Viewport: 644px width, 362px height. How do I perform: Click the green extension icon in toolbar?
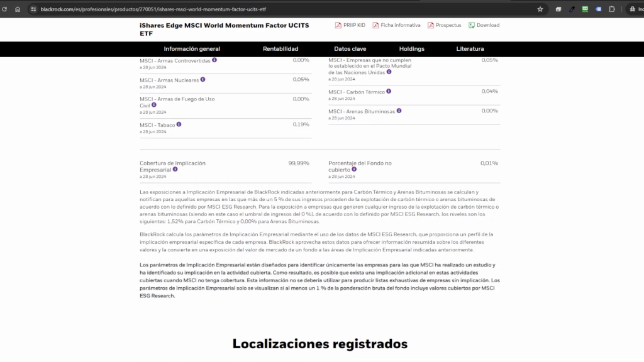pyautogui.click(x=585, y=9)
